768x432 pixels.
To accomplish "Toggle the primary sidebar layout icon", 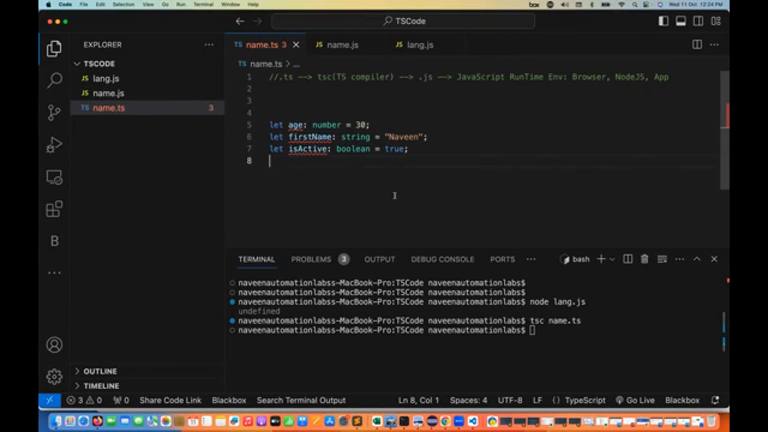I will point(663,21).
